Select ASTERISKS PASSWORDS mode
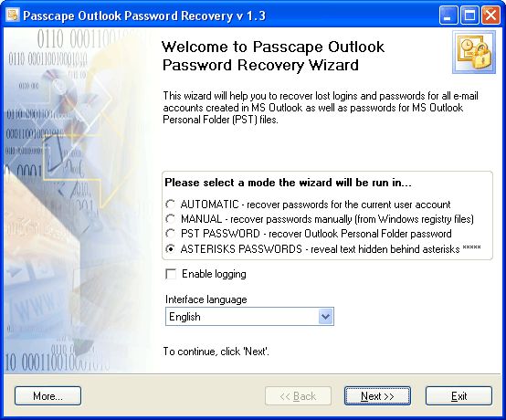Viewport: 506px width, 420px height. (170, 248)
